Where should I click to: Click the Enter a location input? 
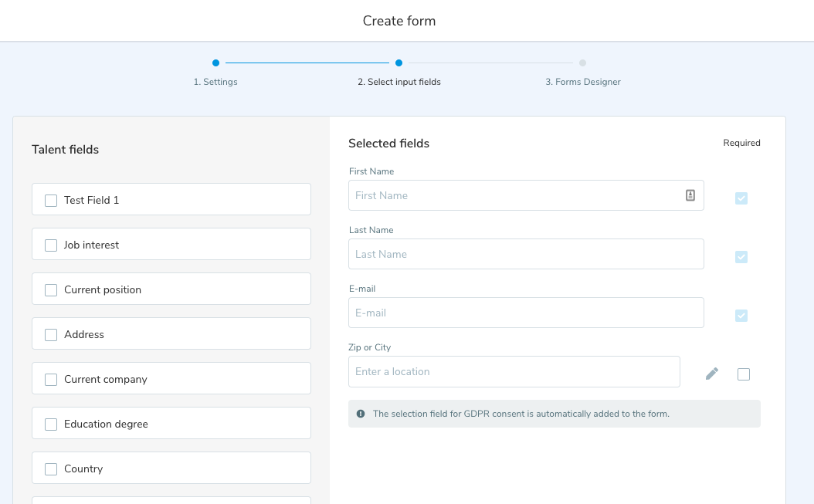(514, 371)
